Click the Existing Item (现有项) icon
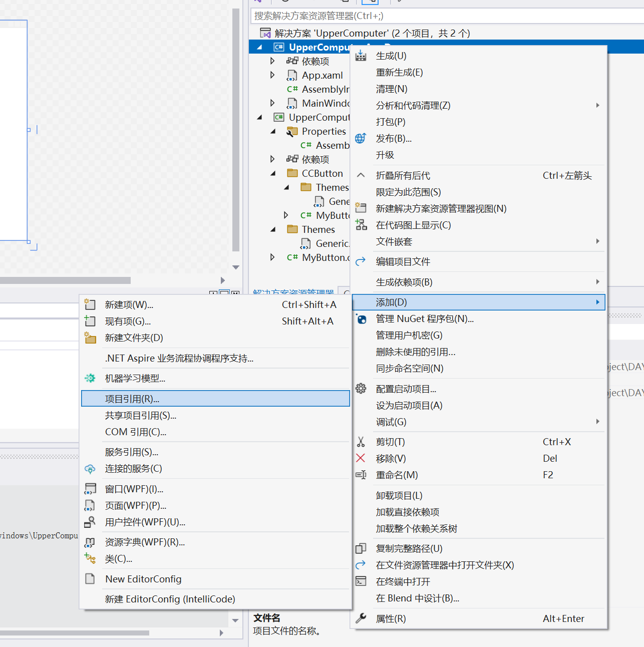Viewport: 644px width, 647px height. coord(90,321)
